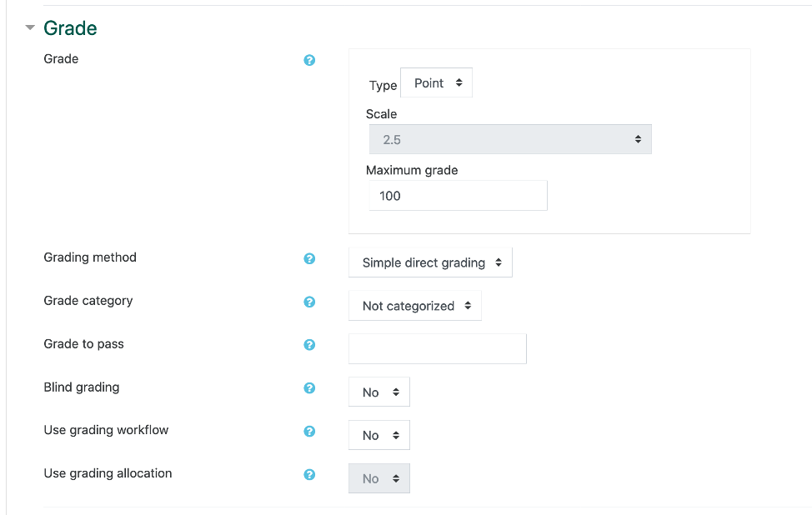
Task: Change Blind grading from No
Action: click(378, 392)
